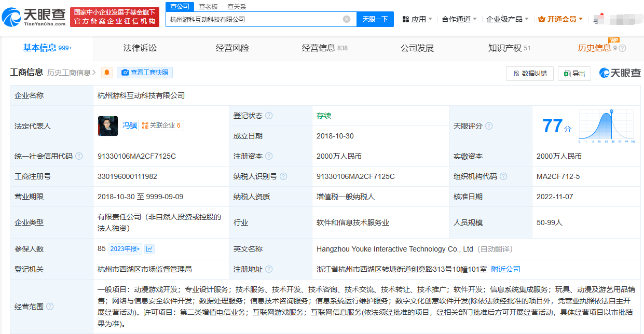This screenshot has width=644, height=334.
Task: Click the official credit agency red banner
Action: pyautogui.click(x=115, y=17)
